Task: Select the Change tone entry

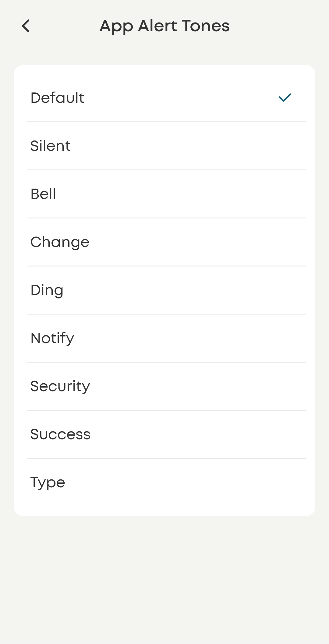Action: point(60,242)
